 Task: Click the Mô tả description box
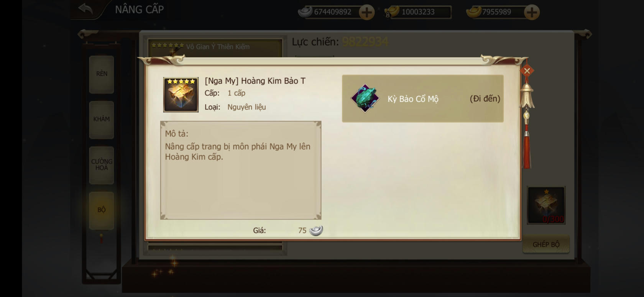[x=241, y=171]
